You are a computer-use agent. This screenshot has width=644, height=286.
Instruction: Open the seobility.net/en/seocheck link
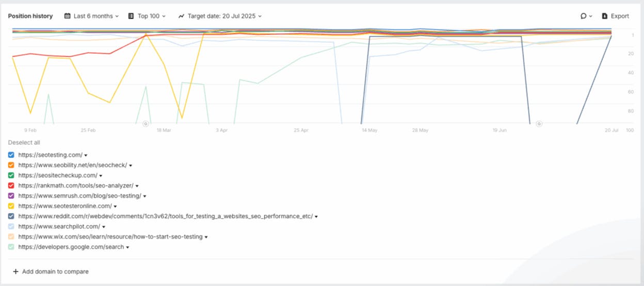pos(73,165)
